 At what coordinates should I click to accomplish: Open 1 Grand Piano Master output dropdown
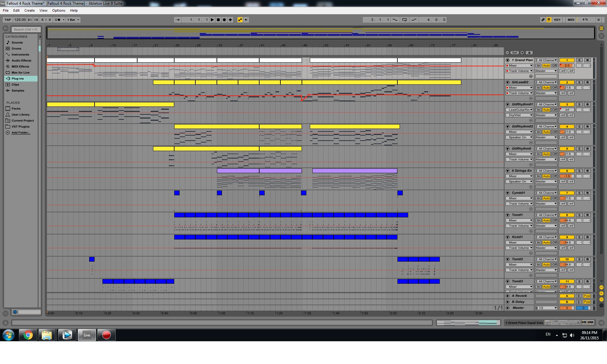click(546, 71)
